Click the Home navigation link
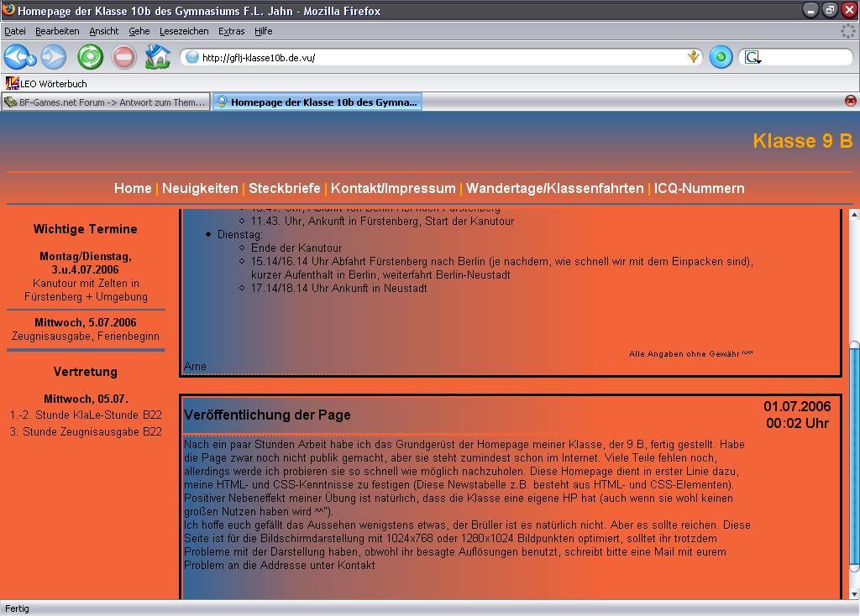Viewport: 860px width, 616px height. point(133,188)
